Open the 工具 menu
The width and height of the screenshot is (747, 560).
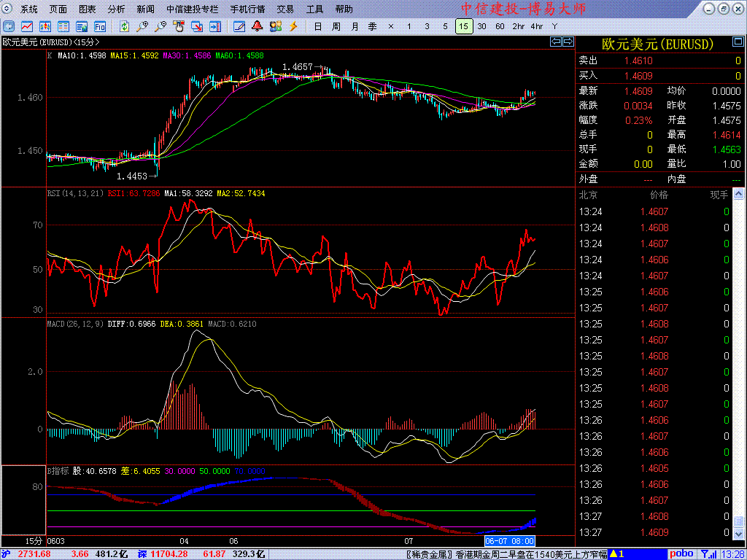click(314, 9)
